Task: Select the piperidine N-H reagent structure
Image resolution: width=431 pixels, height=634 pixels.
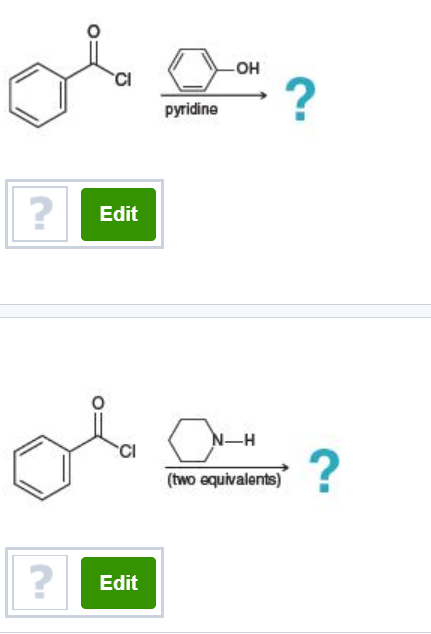Action: (212, 440)
